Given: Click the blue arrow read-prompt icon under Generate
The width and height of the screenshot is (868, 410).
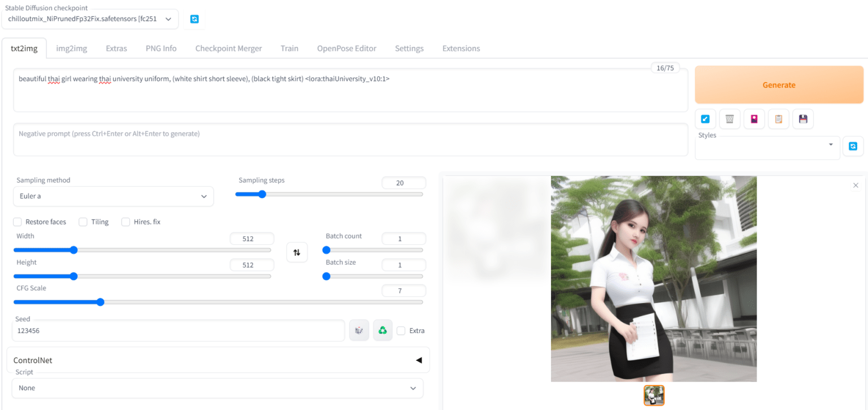Looking at the screenshot, I should point(705,119).
